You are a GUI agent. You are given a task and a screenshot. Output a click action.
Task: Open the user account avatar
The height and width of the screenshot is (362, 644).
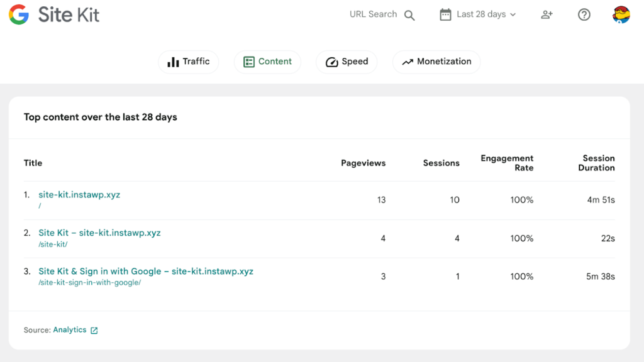(x=621, y=14)
